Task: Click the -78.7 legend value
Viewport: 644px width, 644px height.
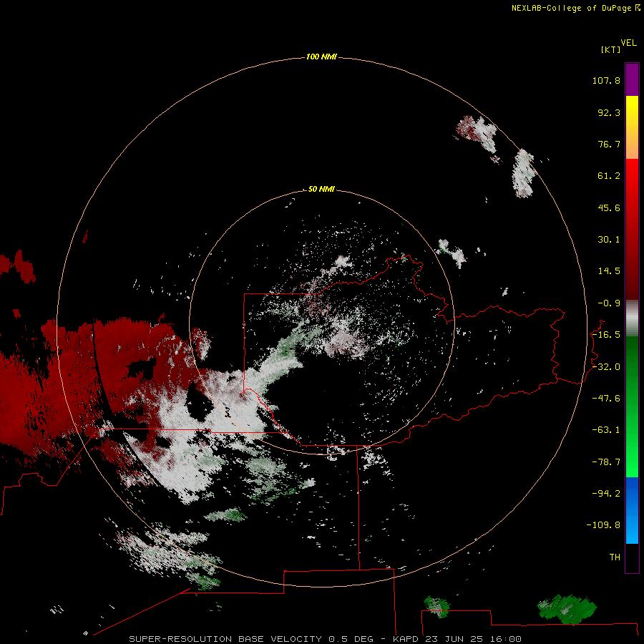Action: click(x=606, y=462)
